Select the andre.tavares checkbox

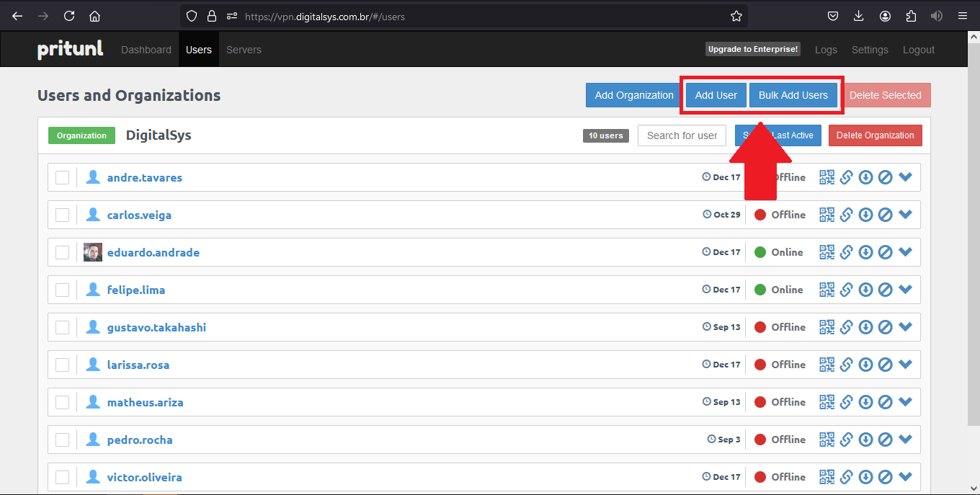coord(63,177)
